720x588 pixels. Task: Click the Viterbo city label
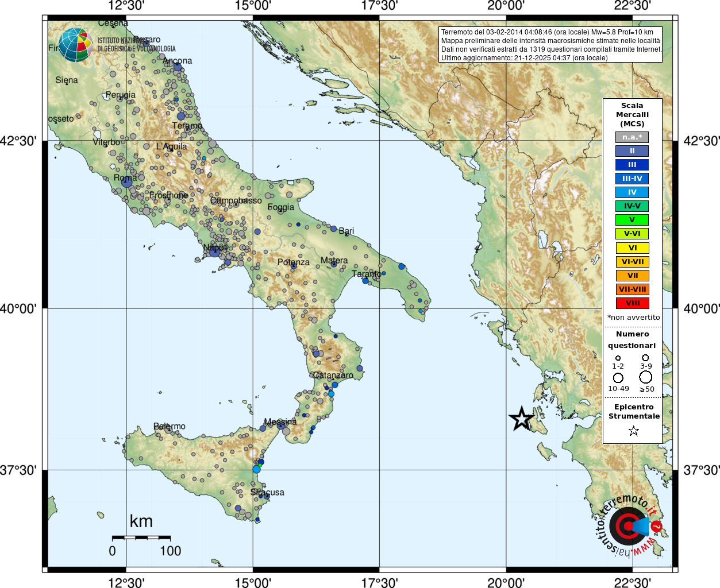[x=107, y=142]
